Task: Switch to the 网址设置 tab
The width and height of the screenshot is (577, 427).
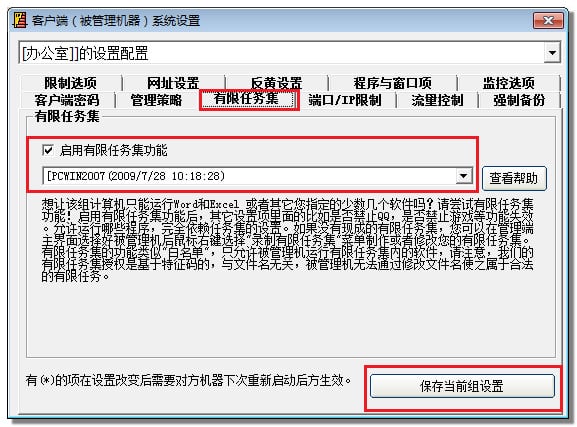Action: [x=173, y=83]
